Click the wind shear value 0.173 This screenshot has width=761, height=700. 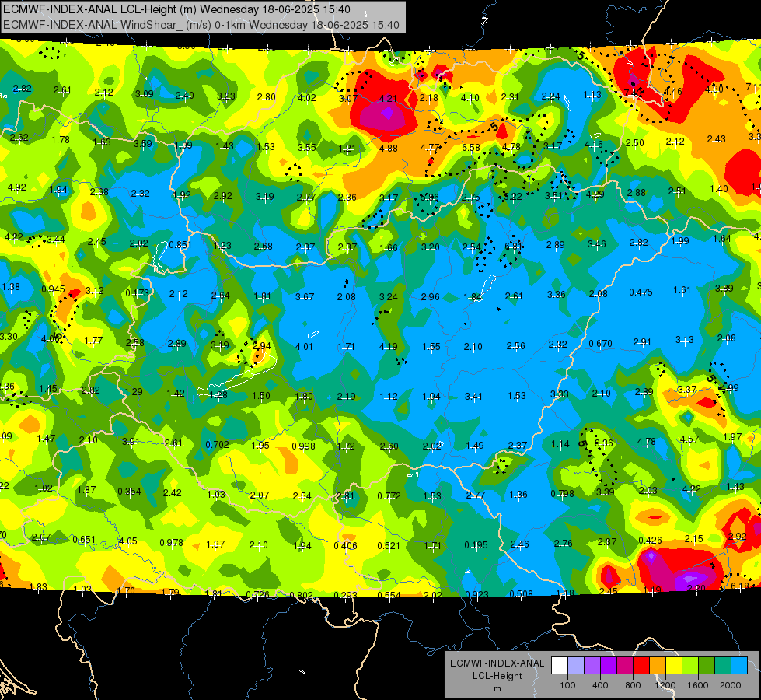tap(138, 293)
